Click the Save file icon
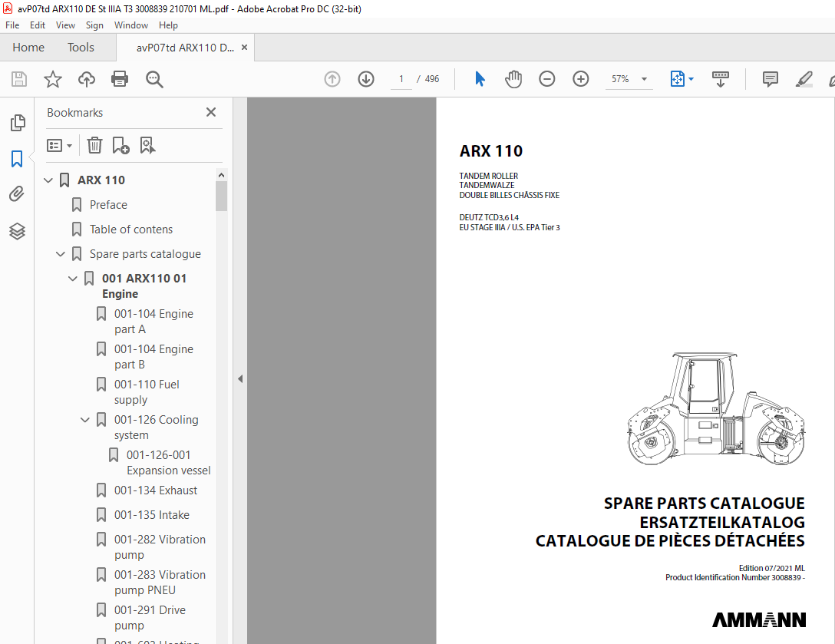Viewport: 835px width, 644px height. click(19, 79)
